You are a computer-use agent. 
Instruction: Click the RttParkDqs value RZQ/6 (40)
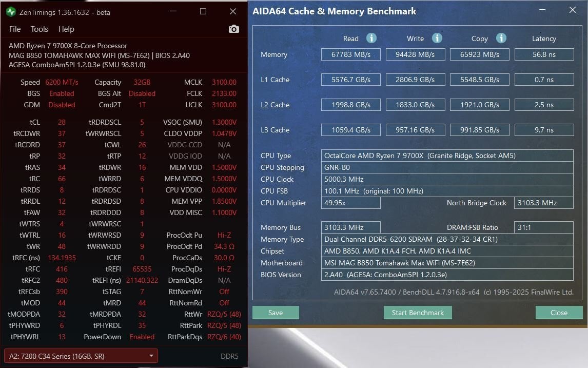(x=224, y=337)
